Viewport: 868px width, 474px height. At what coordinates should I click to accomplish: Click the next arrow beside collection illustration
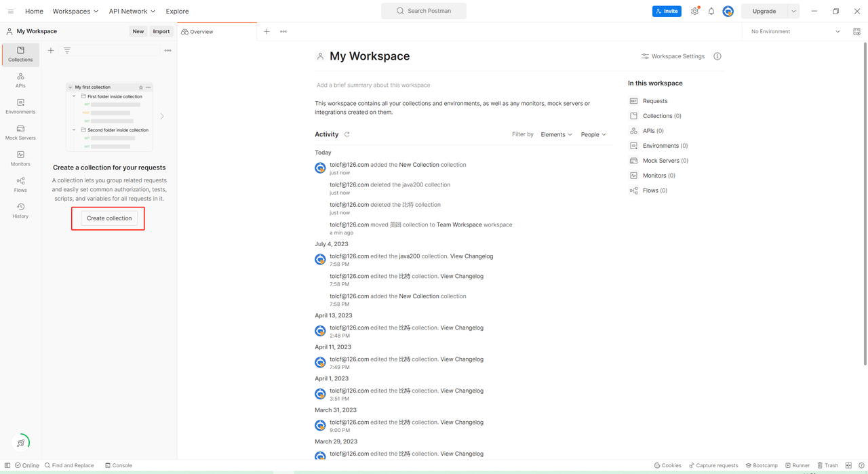coord(162,116)
